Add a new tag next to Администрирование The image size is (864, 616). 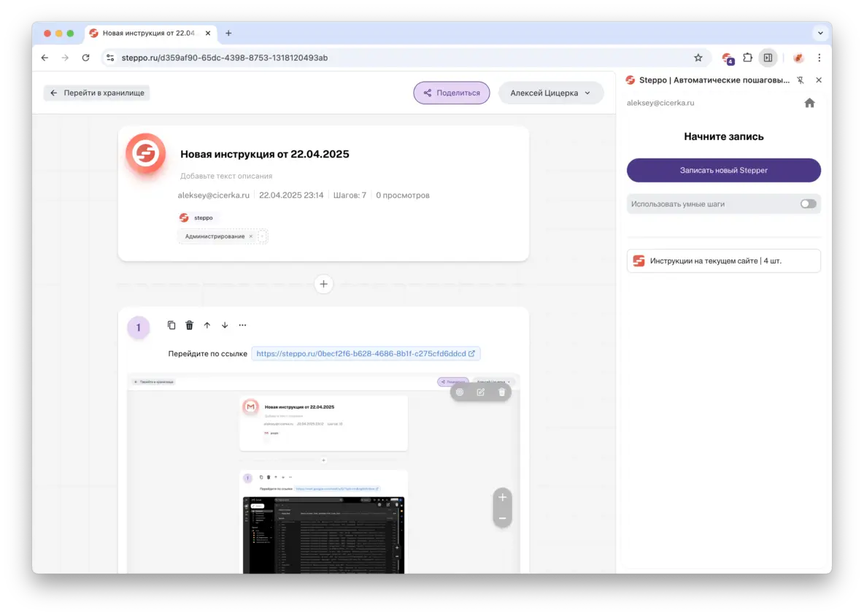(262, 236)
